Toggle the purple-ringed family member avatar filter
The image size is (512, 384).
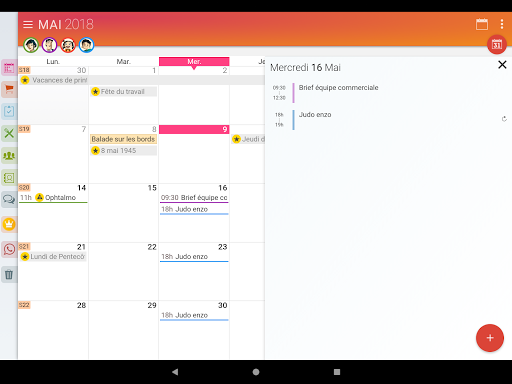[x=49, y=45]
